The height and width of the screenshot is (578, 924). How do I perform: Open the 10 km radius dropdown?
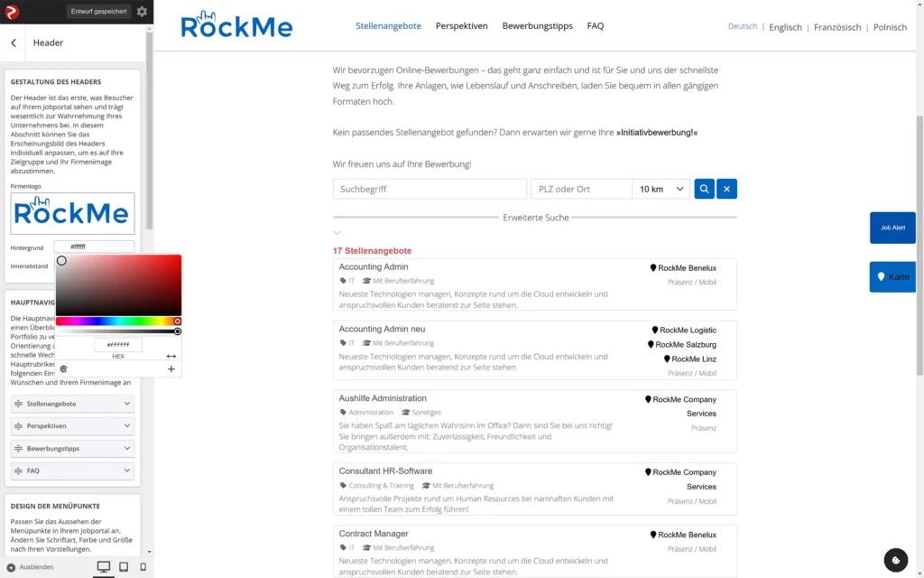661,189
